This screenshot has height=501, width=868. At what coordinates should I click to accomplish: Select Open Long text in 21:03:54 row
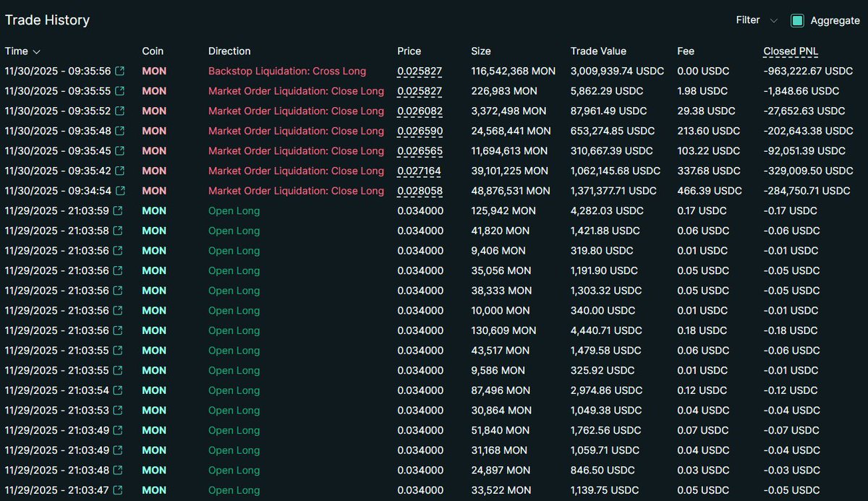(234, 390)
